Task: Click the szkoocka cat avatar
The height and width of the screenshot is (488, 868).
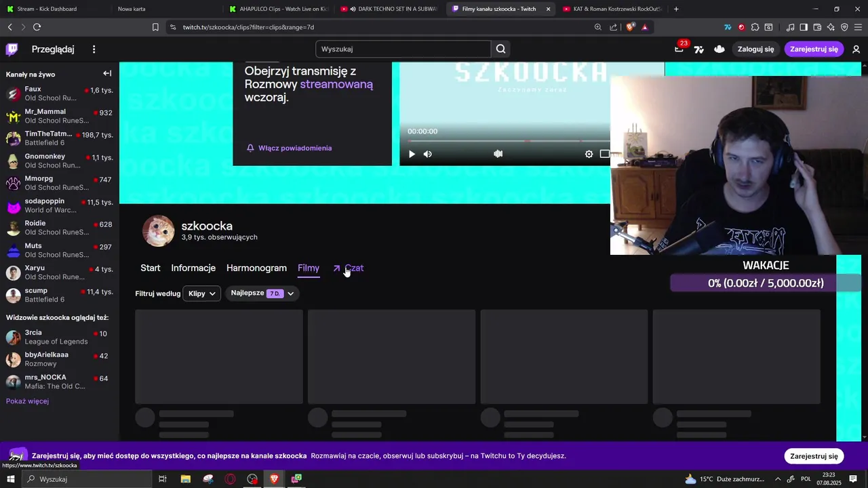Action: (158, 231)
